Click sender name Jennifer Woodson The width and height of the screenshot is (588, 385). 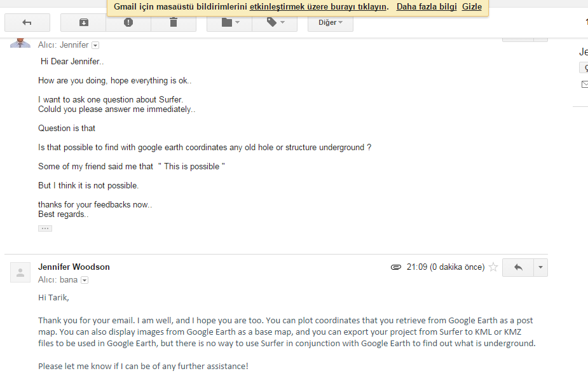tap(74, 267)
